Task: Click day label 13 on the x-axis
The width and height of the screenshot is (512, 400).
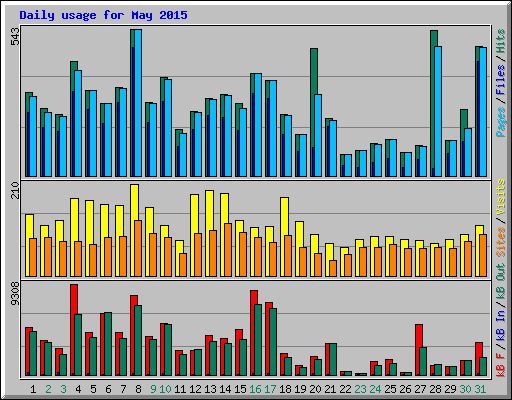Action: (x=210, y=389)
